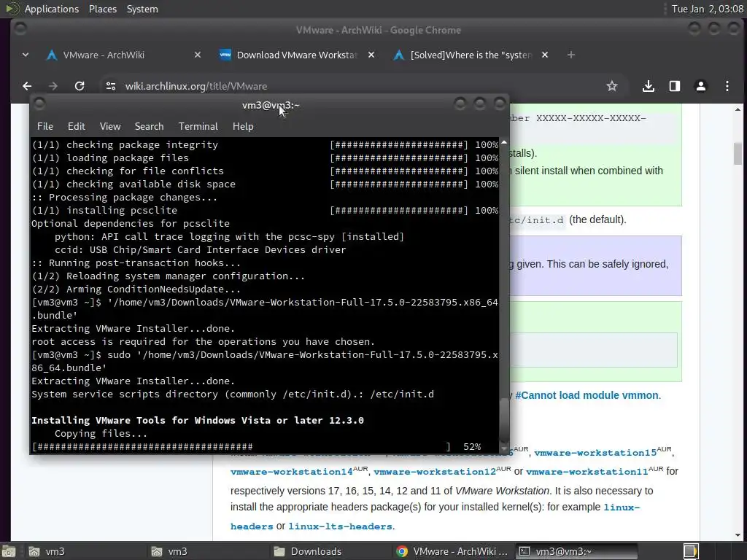Image resolution: width=747 pixels, height=560 pixels.
Task: Close the VMware - ArchWiki tab
Action: tap(198, 55)
